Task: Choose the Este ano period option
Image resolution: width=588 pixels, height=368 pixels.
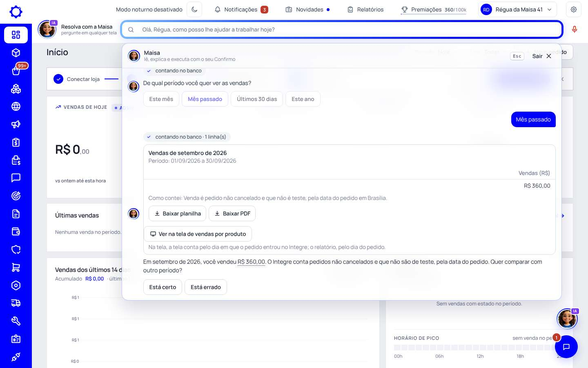Action: (x=303, y=99)
